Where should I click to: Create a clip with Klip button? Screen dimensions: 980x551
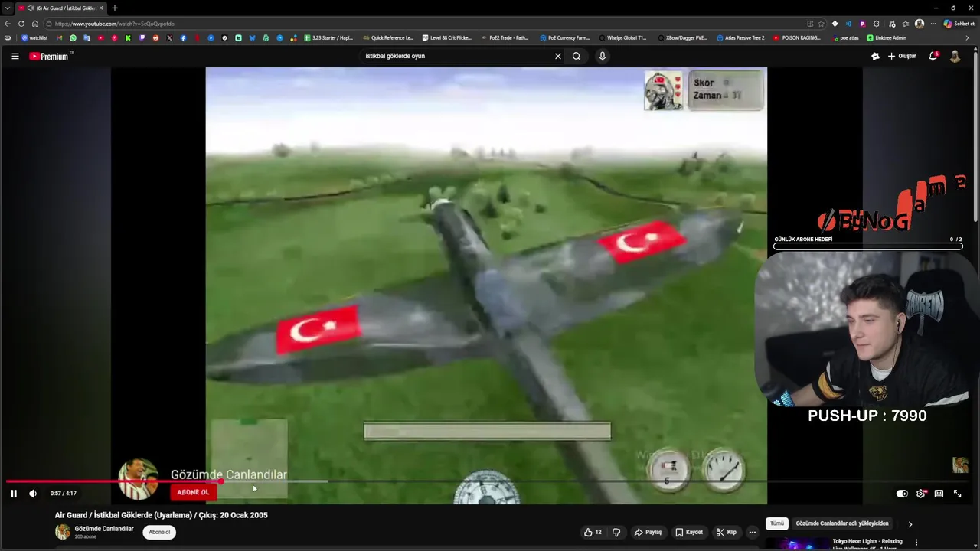(727, 532)
